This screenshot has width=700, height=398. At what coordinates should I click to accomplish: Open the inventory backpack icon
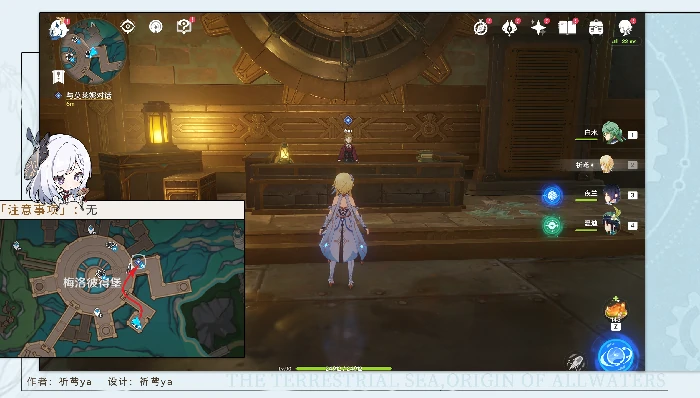[596, 28]
